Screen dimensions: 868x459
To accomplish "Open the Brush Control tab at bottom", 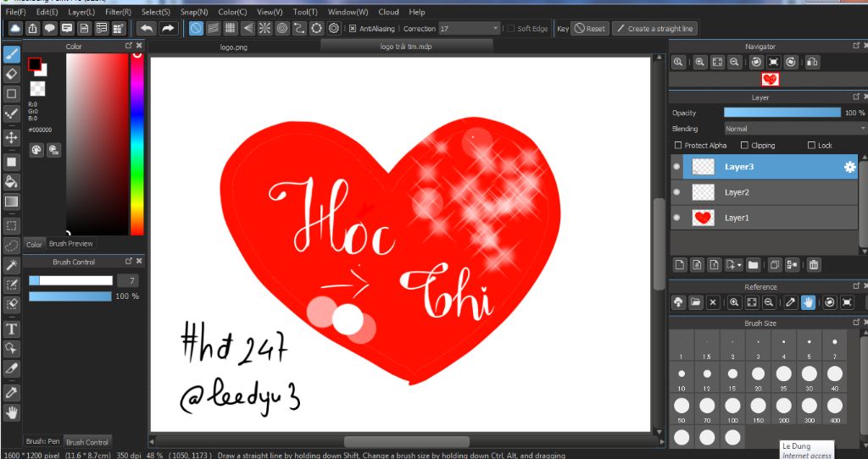I will (x=87, y=442).
